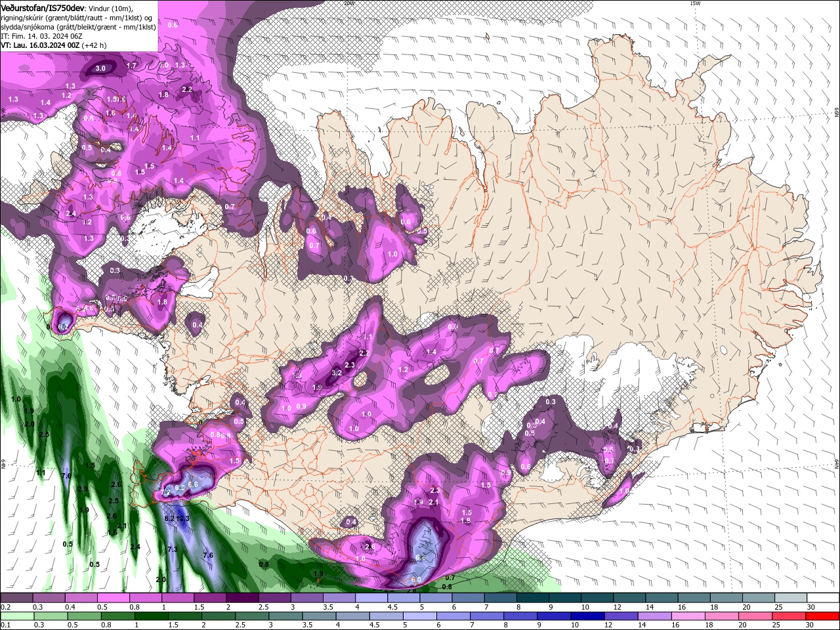The width and height of the screenshot is (840, 630).
Task: Select the dark teal swatch between 8 and 9, upper legend
Action: (x=532, y=597)
